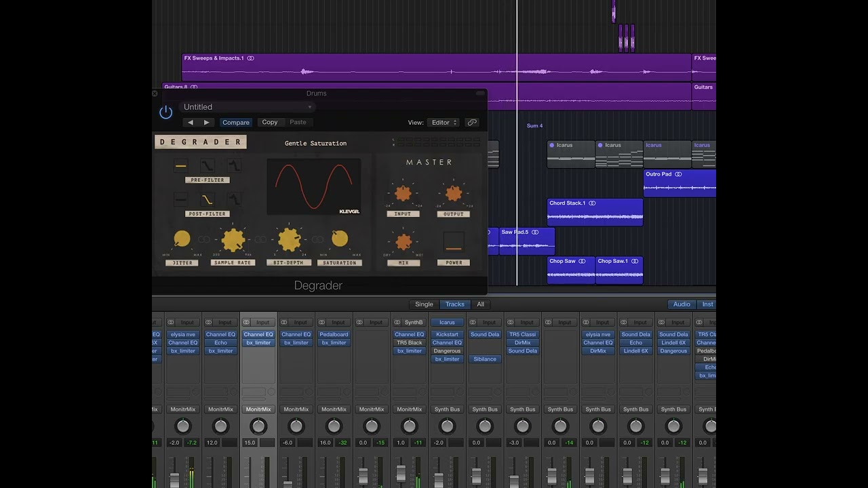The width and height of the screenshot is (868, 488).
Task: Open the MonitrMix output dropdown on selected channel
Action: point(258,409)
